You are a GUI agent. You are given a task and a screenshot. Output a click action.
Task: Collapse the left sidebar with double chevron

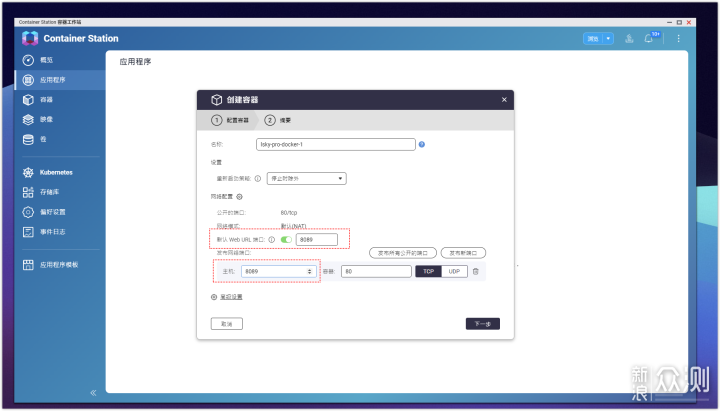94,393
